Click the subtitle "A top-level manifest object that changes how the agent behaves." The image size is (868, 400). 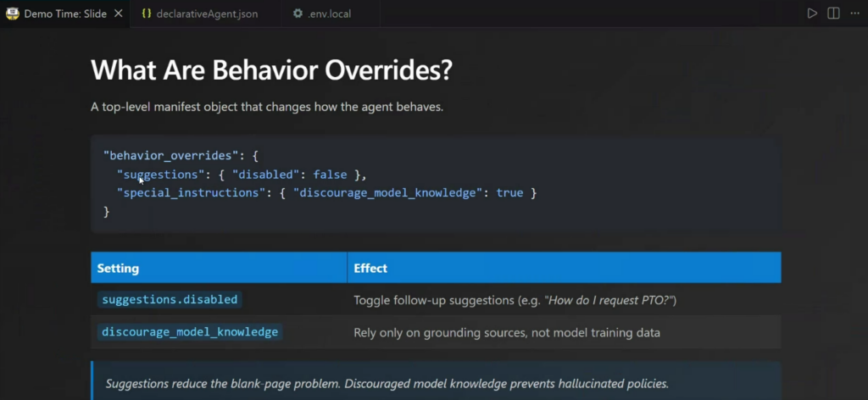coord(267,107)
